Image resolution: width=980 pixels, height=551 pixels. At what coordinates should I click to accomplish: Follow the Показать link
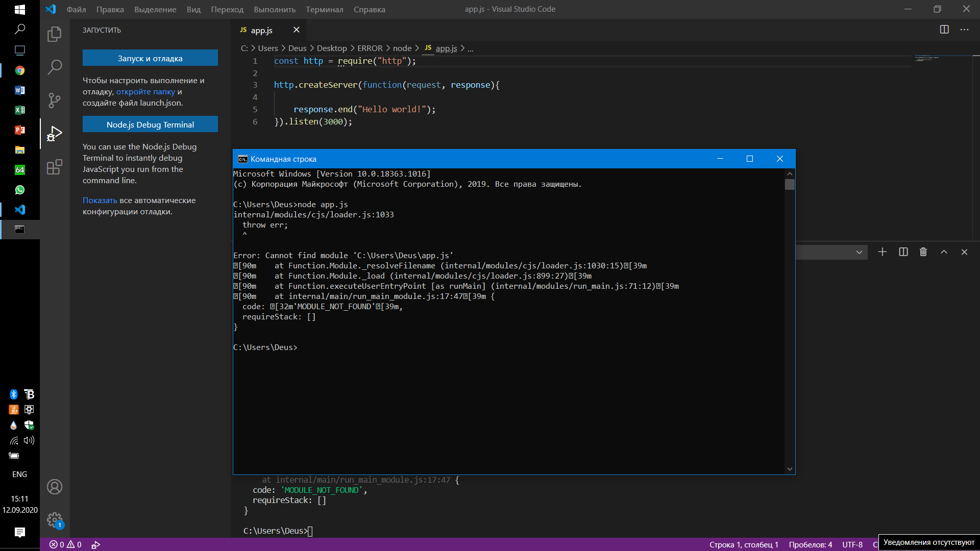pos(100,201)
